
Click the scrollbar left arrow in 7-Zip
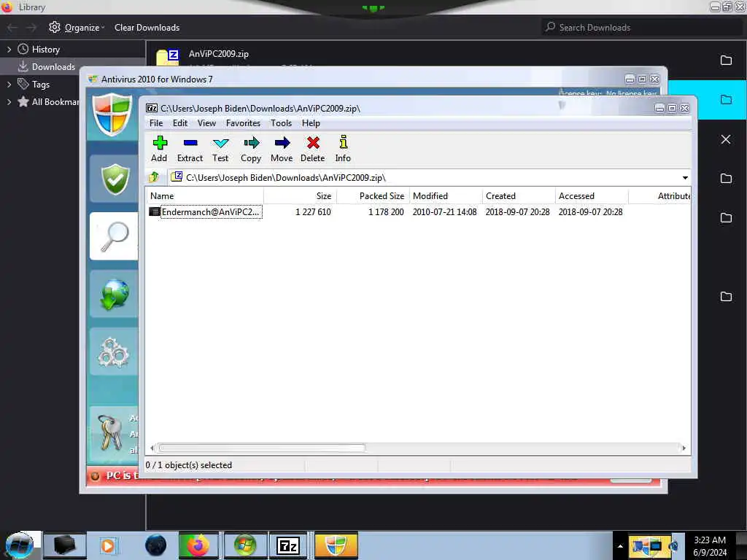coord(152,448)
